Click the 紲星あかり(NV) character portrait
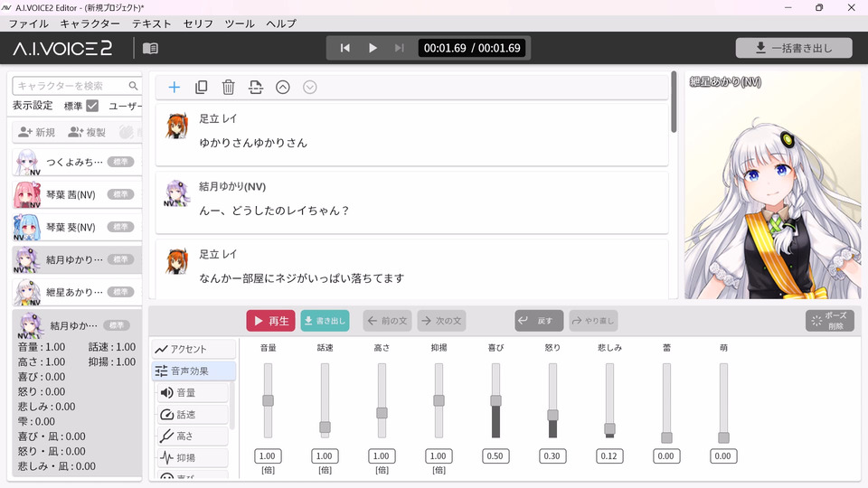This screenshot has width=868, height=488. click(x=773, y=185)
